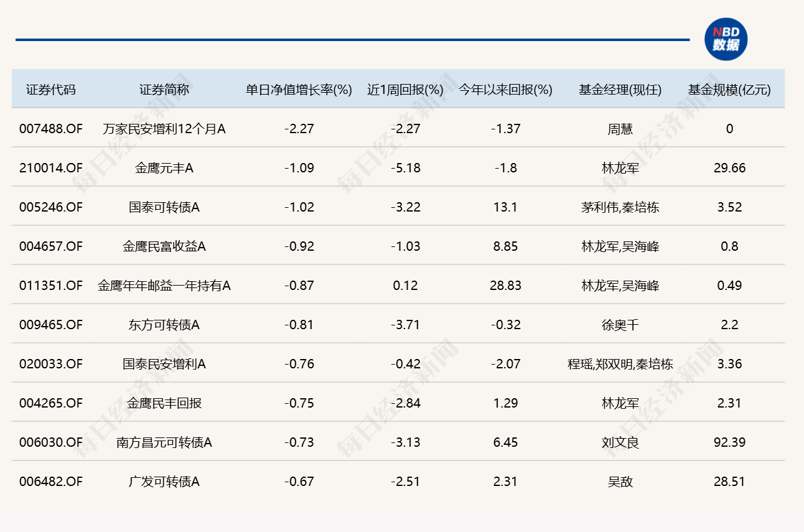The height and width of the screenshot is (532, 804).
Task: Click fund manager 刘文良
Action: (x=620, y=442)
